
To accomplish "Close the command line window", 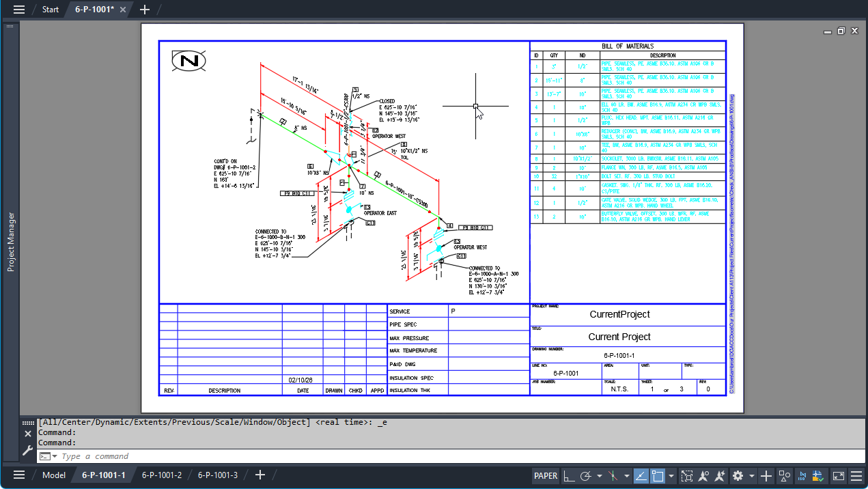I will click(28, 434).
